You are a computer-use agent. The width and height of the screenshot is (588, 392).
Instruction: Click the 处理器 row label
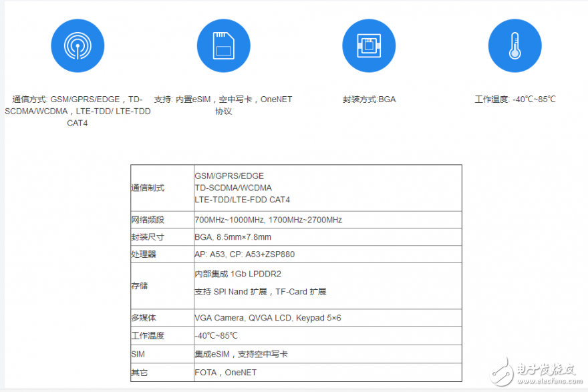tap(144, 254)
